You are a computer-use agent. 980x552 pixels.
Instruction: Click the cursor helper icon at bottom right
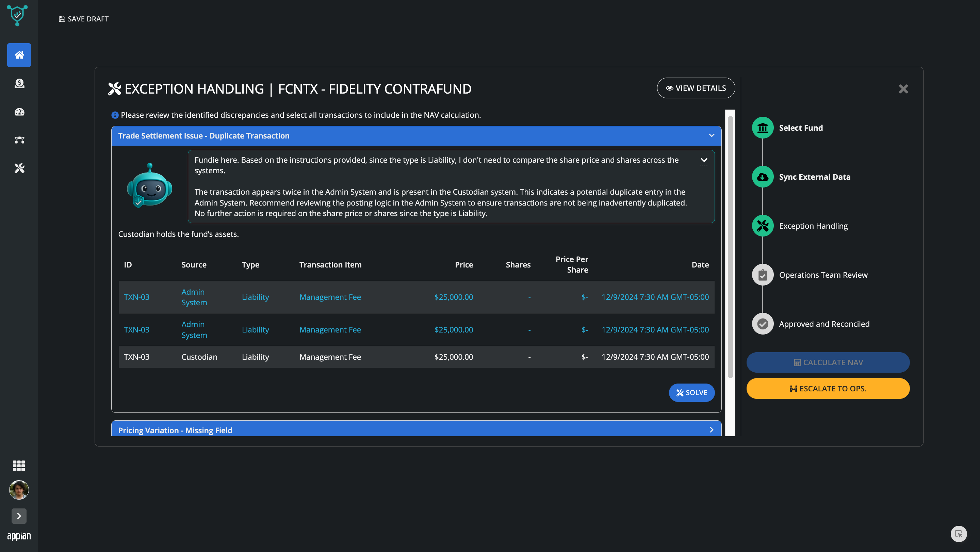tap(958, 534)
